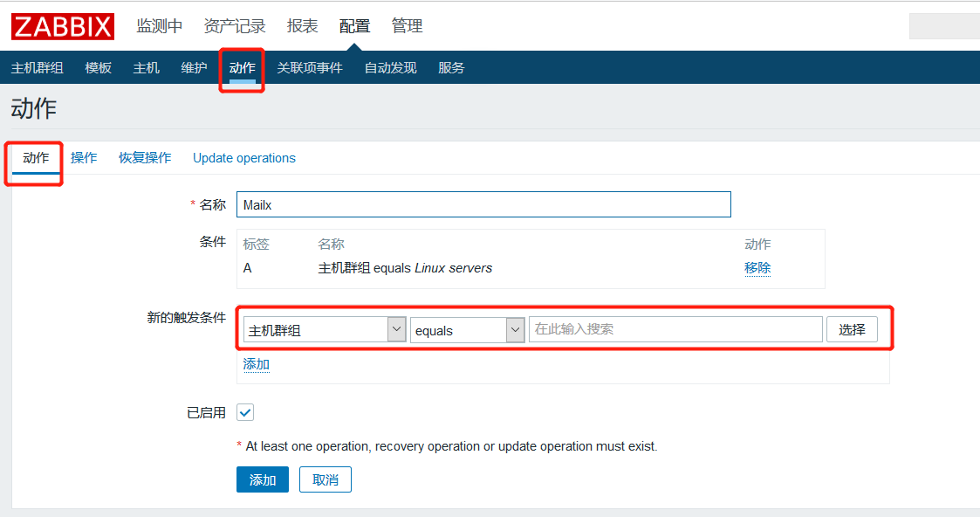980x517 pixels.
Task: Click the 名称 input containing Mailx
Action: coord(483,204)
